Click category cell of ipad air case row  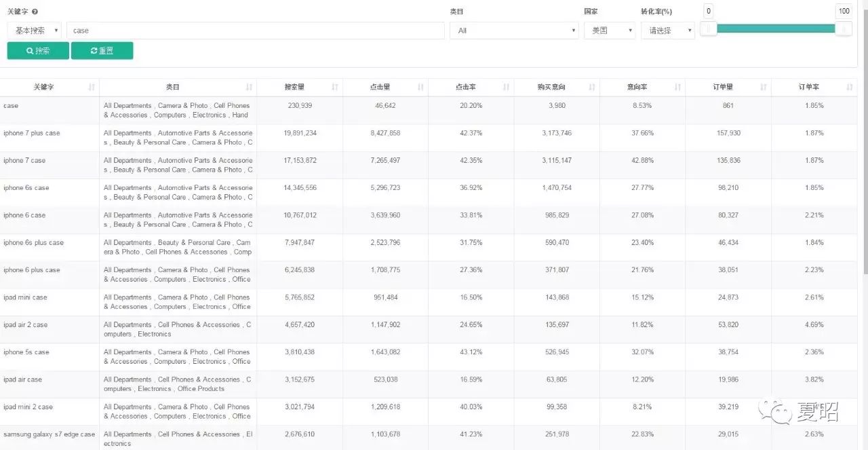pos(178,384)
